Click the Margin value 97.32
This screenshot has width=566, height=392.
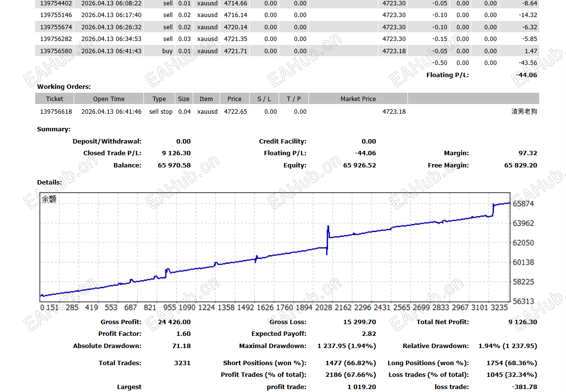(528, 153)
